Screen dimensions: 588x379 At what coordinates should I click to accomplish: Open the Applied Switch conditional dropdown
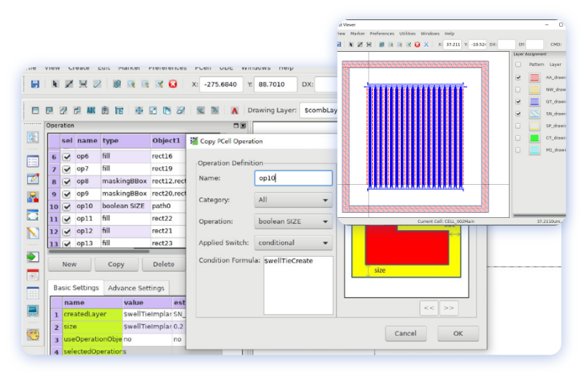point(293,243)
